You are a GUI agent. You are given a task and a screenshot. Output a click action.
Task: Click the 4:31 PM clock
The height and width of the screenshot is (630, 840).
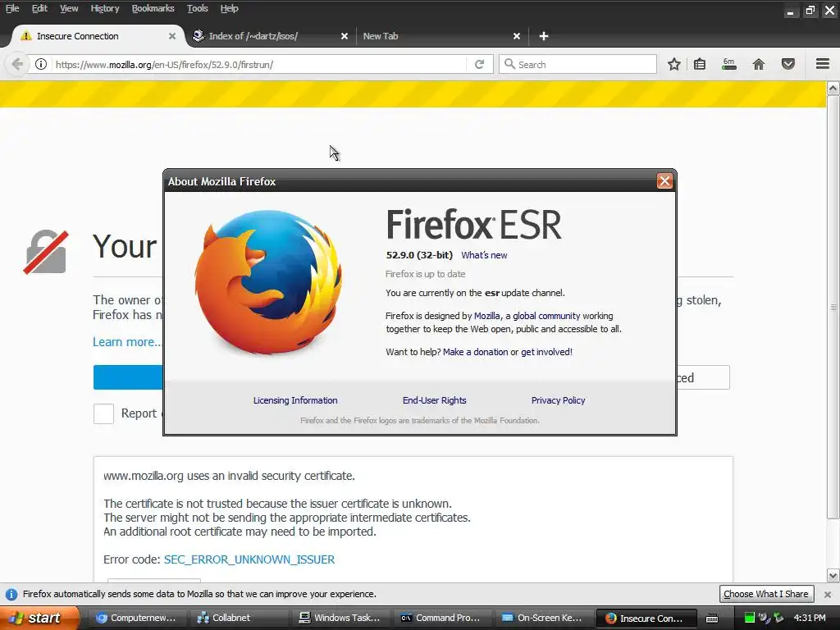point(810,618)
